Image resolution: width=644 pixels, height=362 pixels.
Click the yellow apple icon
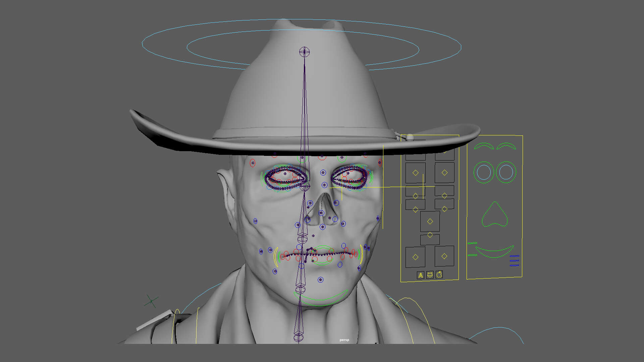coord(439,275)
